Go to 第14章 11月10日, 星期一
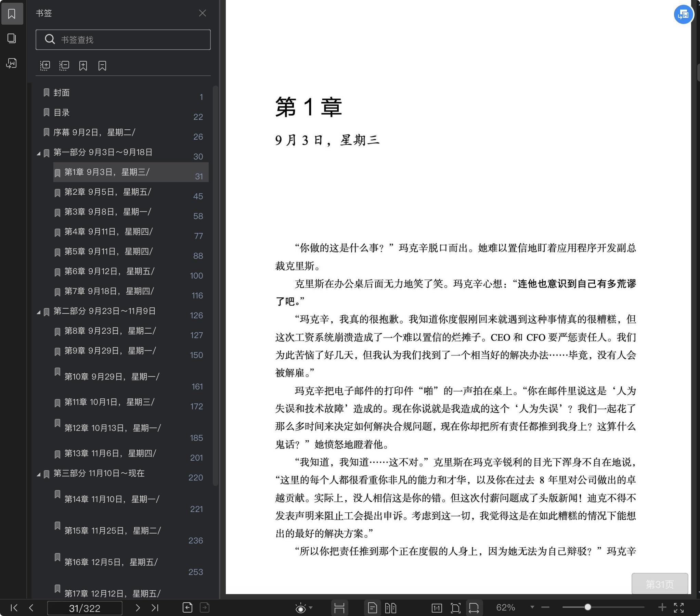Image resolution: width=700 pixels, height=616 pixels. tap(112, 499)
